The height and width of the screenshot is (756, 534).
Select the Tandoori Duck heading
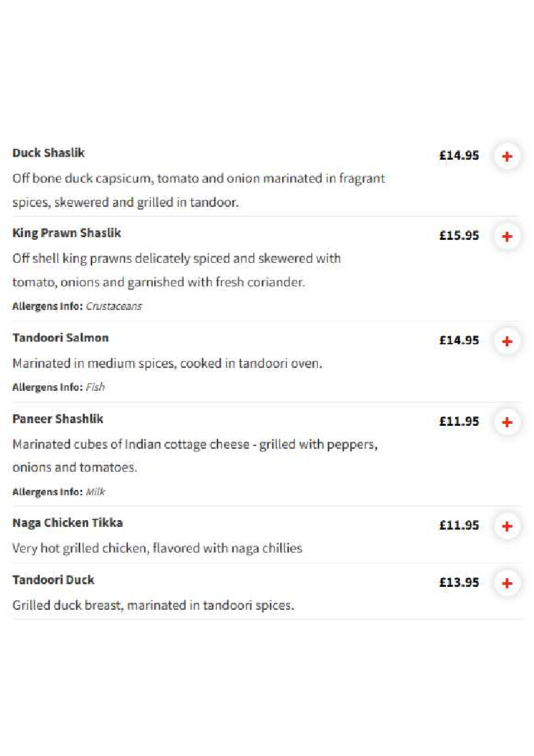tap(53, 579)
